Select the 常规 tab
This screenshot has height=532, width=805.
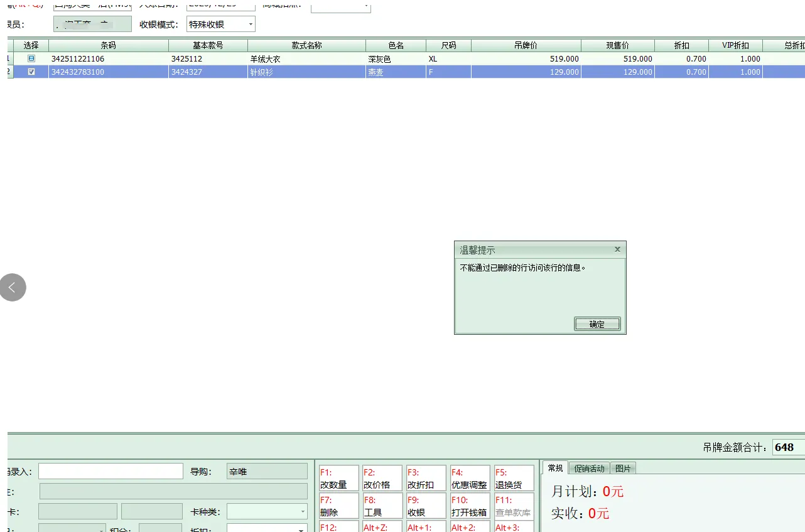555,468
